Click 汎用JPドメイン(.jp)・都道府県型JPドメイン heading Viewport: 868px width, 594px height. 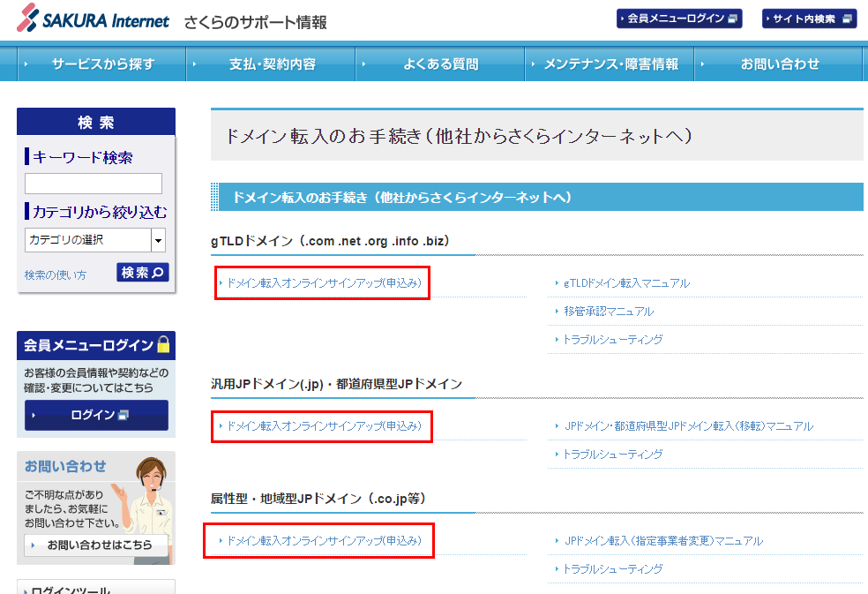[336, 384]
